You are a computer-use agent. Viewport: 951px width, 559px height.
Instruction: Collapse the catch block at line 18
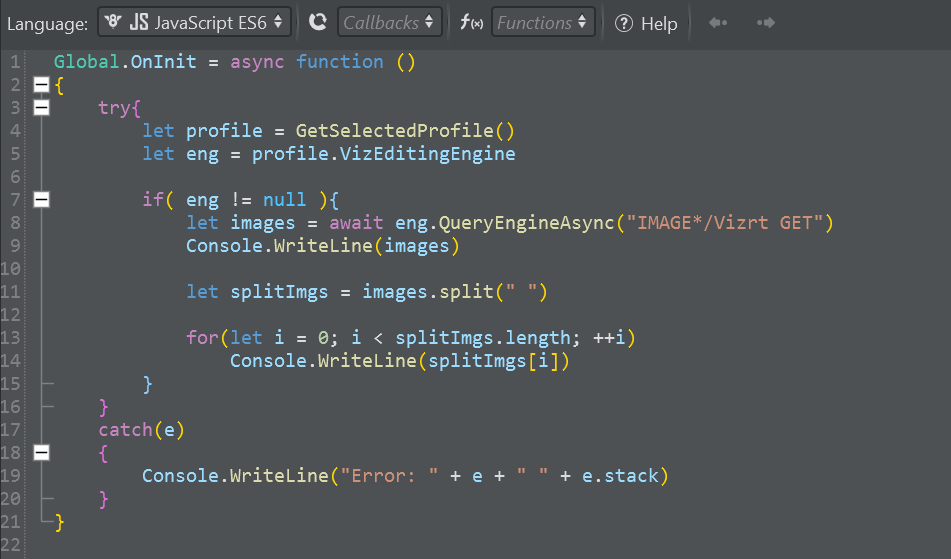tap(41, 453)
